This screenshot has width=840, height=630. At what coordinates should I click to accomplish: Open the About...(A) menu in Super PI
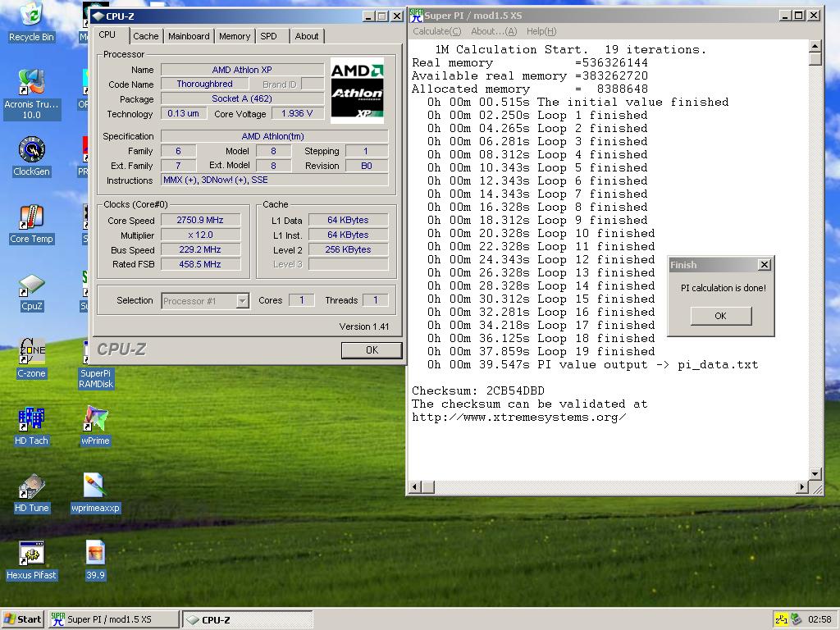pyautogui.click(x=494, y=31)
